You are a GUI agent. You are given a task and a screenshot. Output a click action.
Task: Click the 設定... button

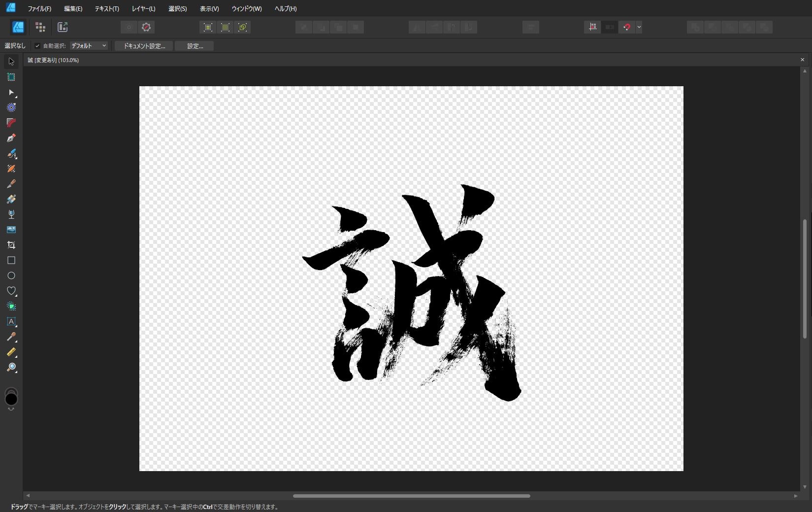point(195,46)
